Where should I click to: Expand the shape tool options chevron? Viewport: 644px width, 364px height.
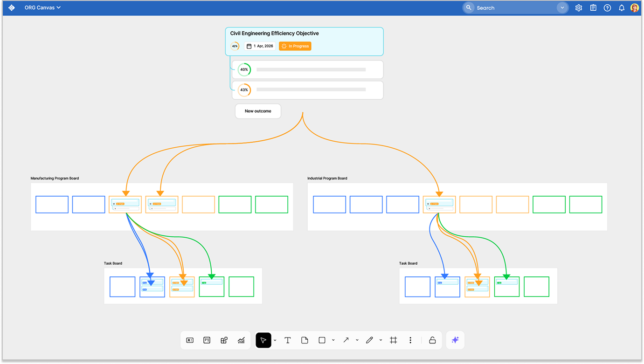click(333, 340)
